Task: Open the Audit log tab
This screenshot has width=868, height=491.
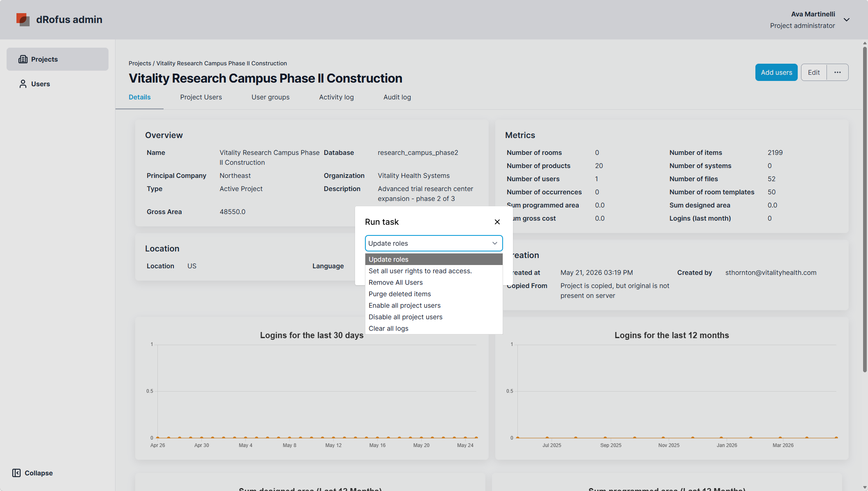Action: tap(397, 97)
